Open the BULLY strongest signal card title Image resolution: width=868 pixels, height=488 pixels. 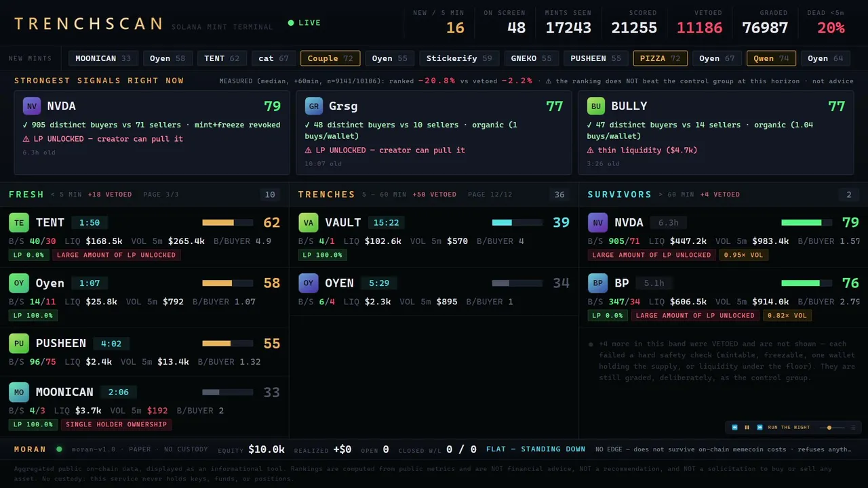tap(629, 106)
